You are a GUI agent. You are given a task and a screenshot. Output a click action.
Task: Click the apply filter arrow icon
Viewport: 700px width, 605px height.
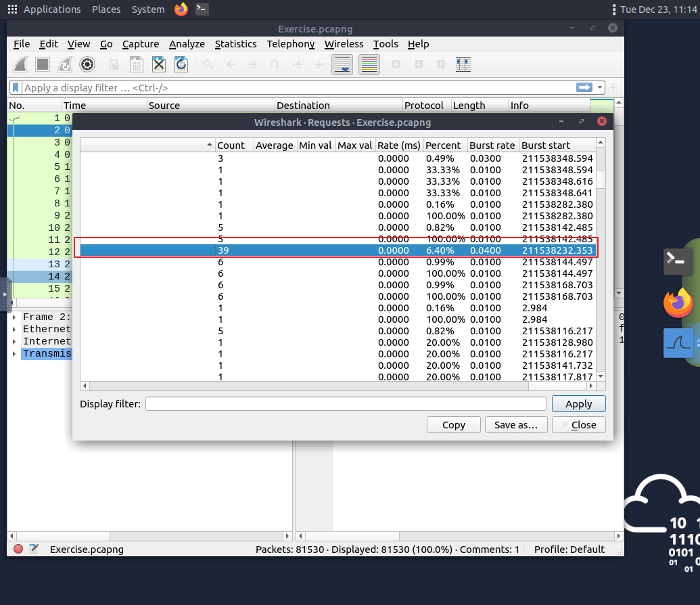pos(584,87)
